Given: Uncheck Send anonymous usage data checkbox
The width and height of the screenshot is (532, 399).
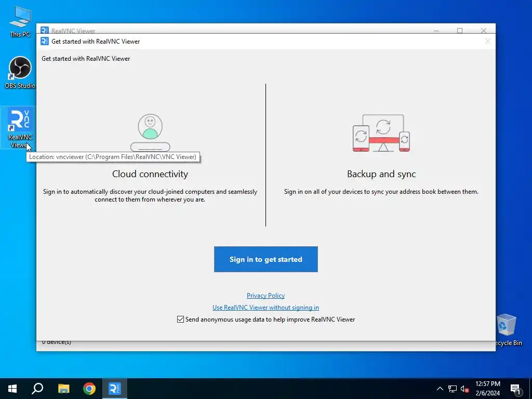Looking at the screenshot, I should tap(180, 320).
